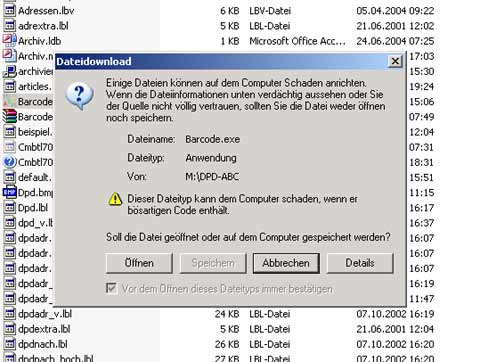Viewport: 480px width, 362px height.
Task: Click the dpdextra.lbl file icon
Action: [x=9, y=329]
